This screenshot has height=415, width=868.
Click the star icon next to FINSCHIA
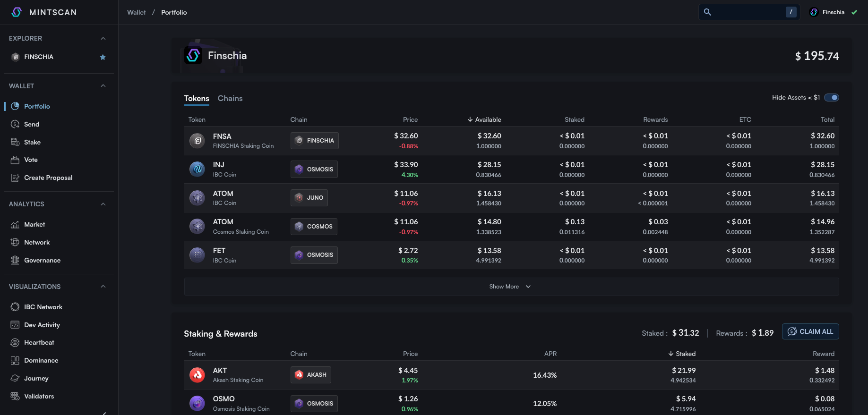click(x=103, y=57)
